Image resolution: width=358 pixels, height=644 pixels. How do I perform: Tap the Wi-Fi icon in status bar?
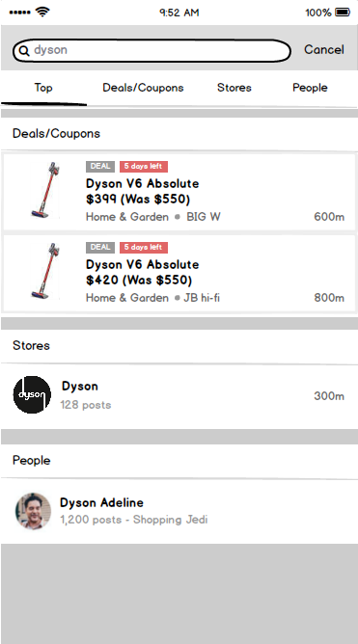tap(41, 12)
